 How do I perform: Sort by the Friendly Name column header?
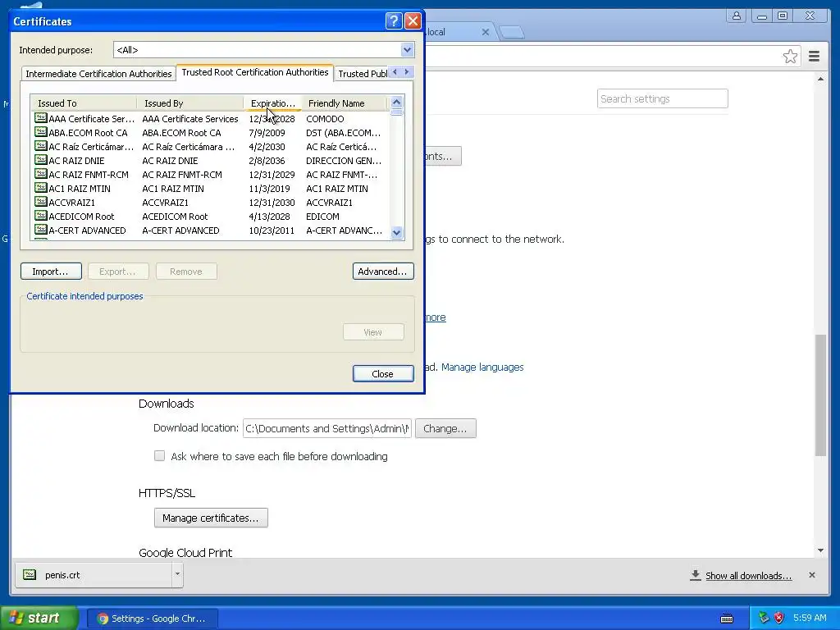[344, 103]
